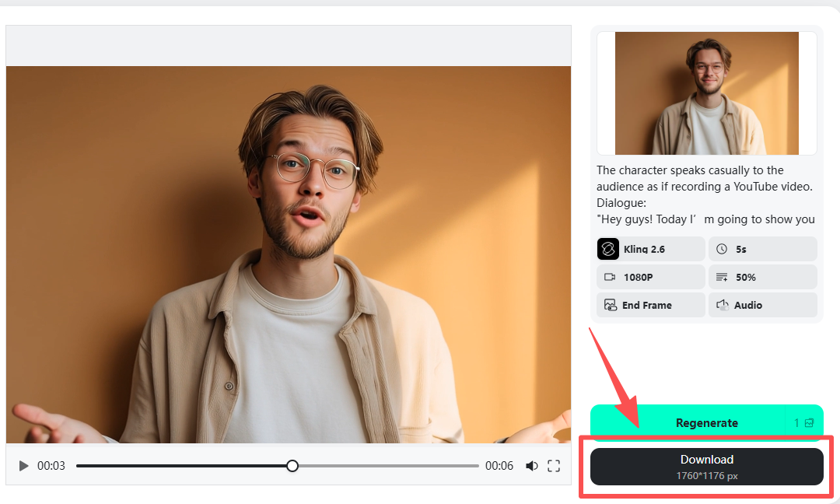
Task: Click the credits icon inside the Regenerate button
Action: pyautogui.click(x=809, y=422)
